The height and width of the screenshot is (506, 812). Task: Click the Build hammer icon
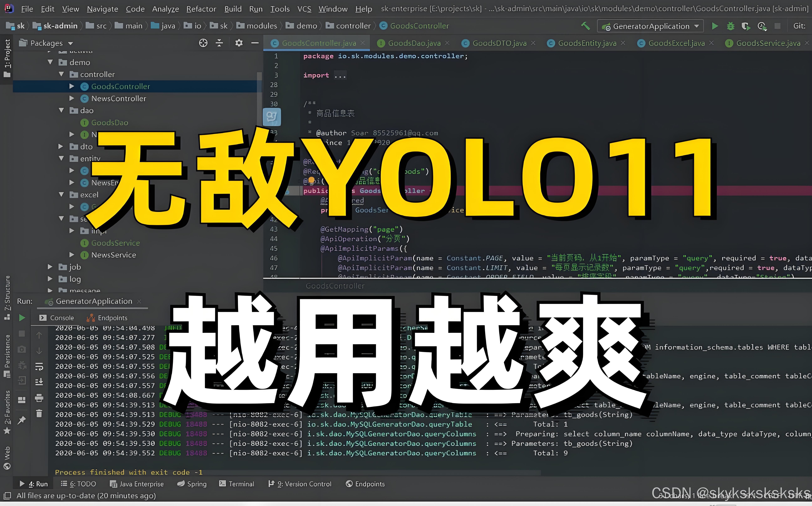pos(585,26)
